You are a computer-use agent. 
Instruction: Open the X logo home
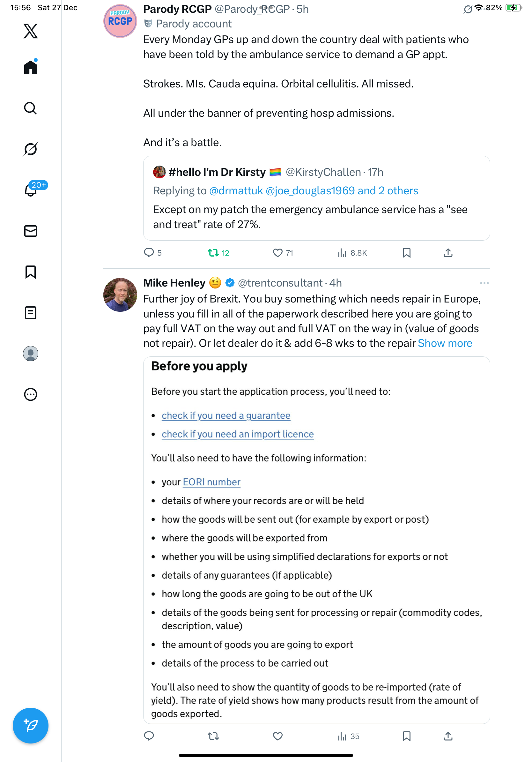point(31,31)
